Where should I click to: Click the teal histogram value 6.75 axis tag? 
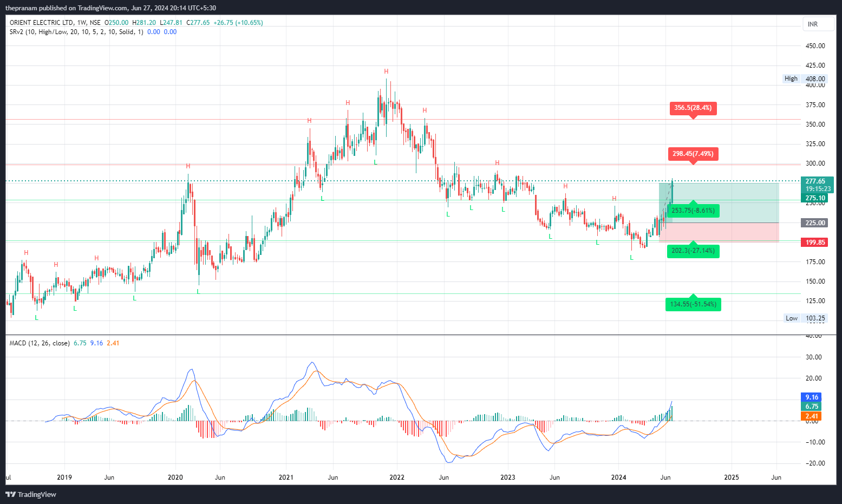click(x=811, y=407)
